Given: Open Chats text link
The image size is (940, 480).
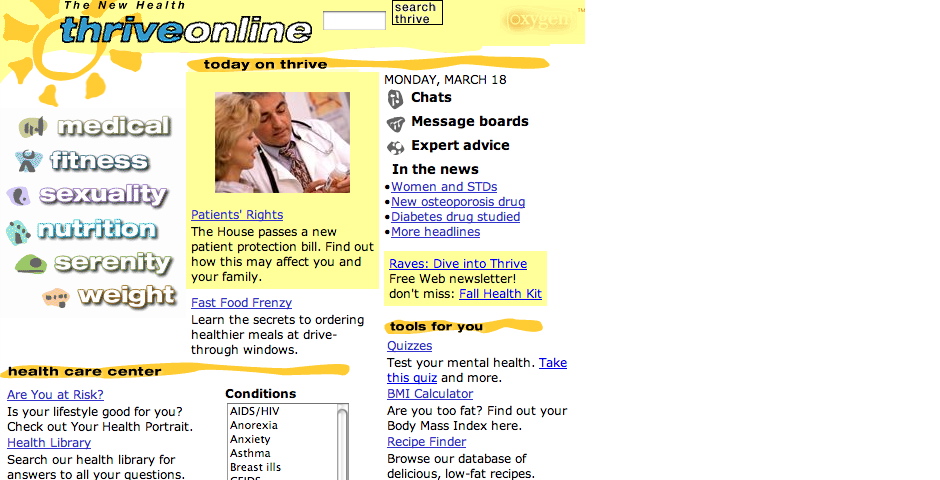Looking at the screenshot, I should click(431, 98).
